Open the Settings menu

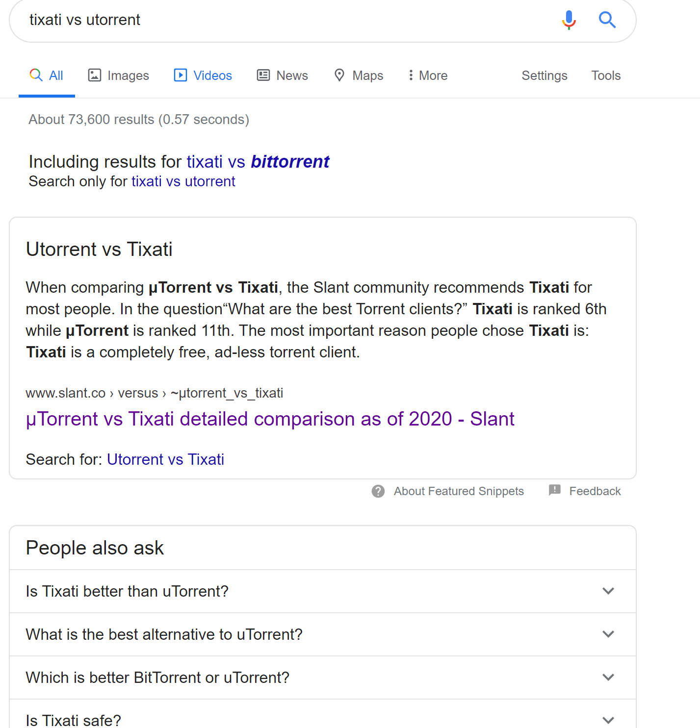click(x=544, y=75)
